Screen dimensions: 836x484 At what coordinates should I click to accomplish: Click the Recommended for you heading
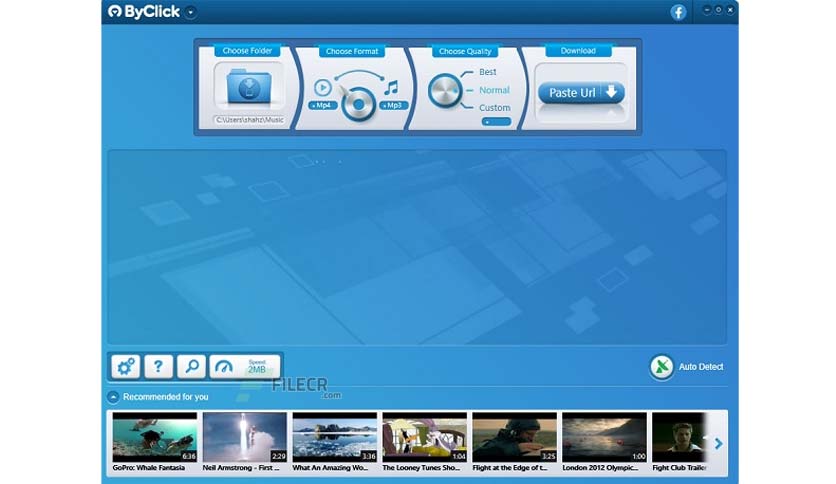[165, 397]
